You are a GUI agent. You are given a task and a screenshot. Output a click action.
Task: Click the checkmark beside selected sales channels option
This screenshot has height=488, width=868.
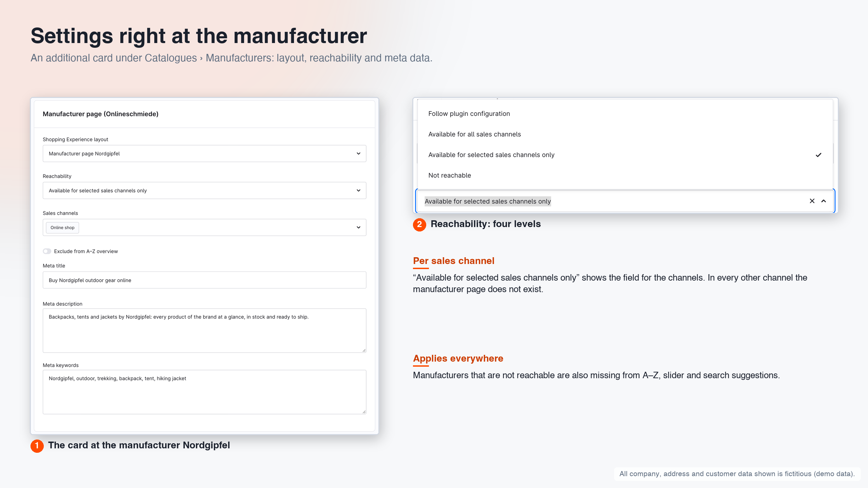pyautogui.click(x=818, y=155)
